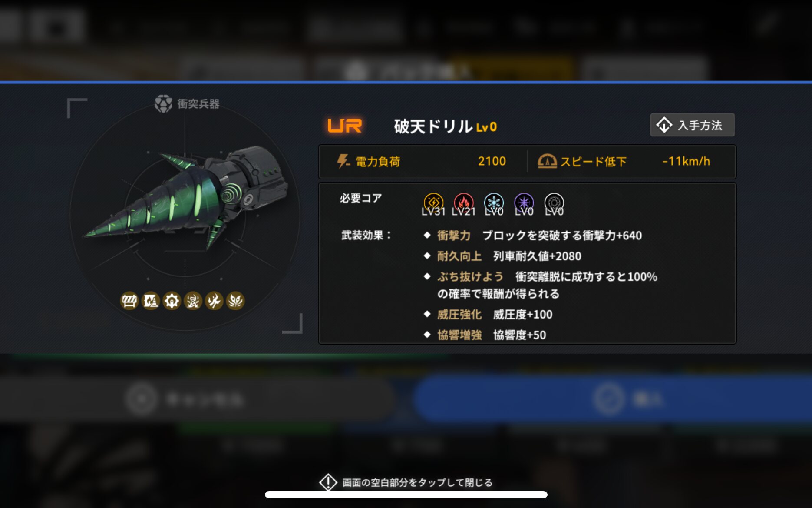Select the blue snowflake core icon
Image resolution: width=812 pixels, height=508 pixels.
(494, 203)
